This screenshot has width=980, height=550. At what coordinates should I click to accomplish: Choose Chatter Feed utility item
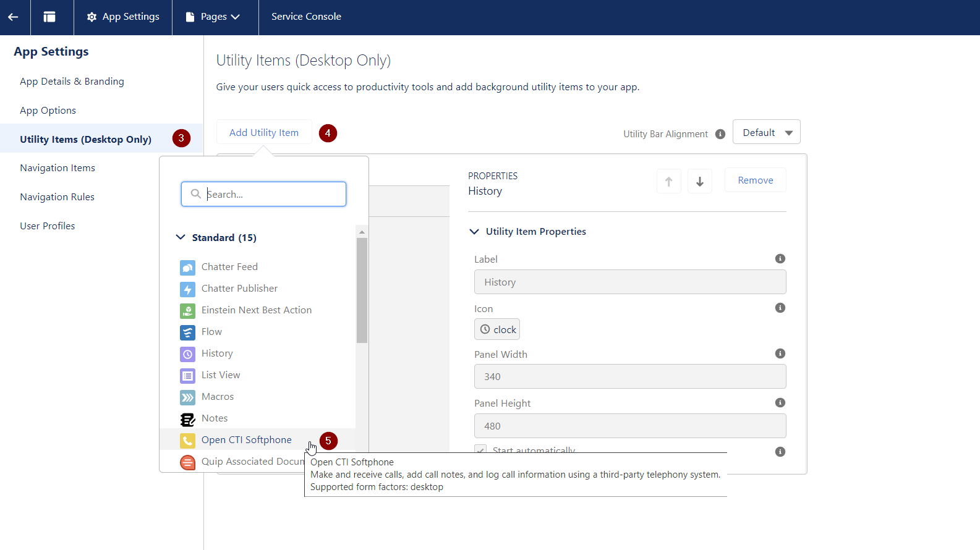pyautogui.click(x=229, y=267)
